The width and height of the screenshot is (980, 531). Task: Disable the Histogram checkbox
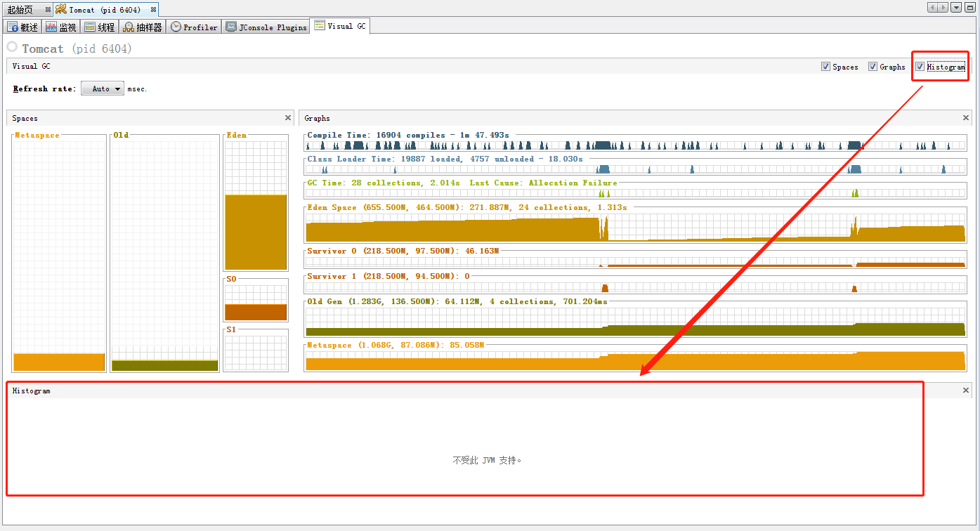pos(920,67)
